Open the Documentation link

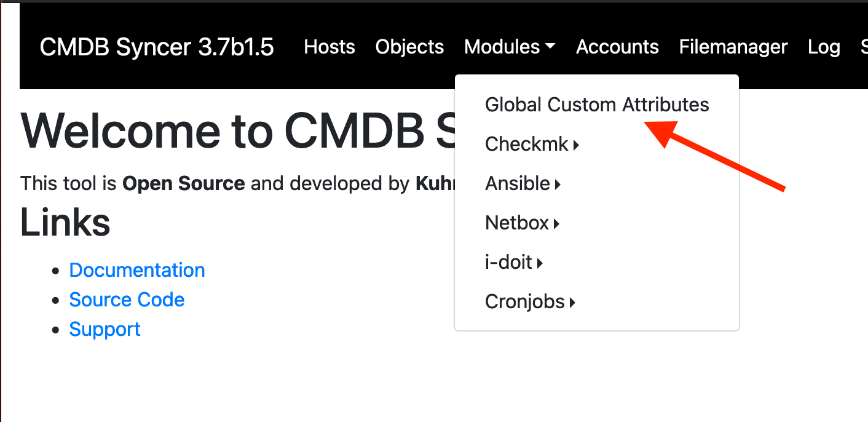(137, 270)
